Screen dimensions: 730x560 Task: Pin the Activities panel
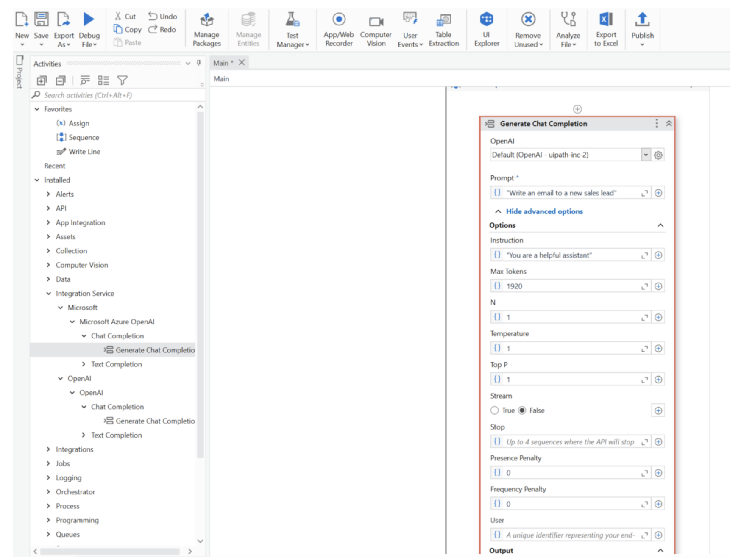(x=198, y=63)
